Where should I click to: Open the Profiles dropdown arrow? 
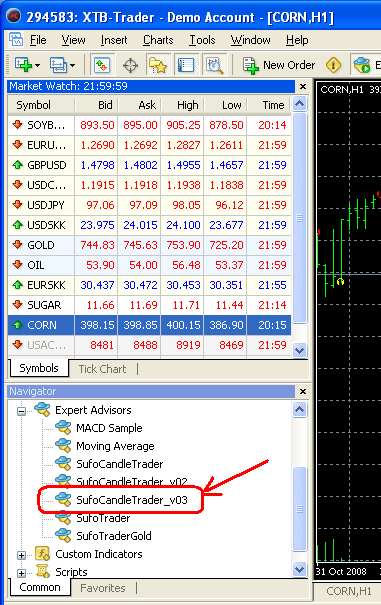(x=73, y=65)
